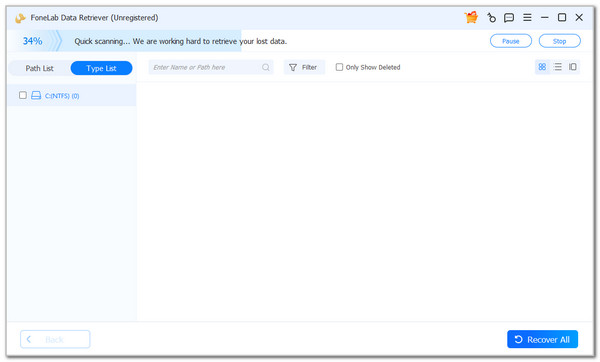This screenshot has width=600, height=362.
Task: Maximize the FoneLab window
Action: (562, 18)
